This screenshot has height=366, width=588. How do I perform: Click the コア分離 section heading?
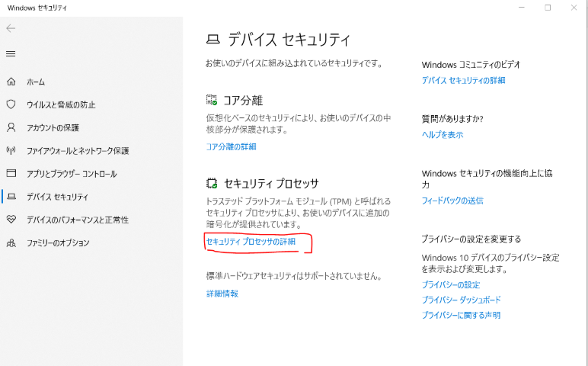(x=243, y=100)
